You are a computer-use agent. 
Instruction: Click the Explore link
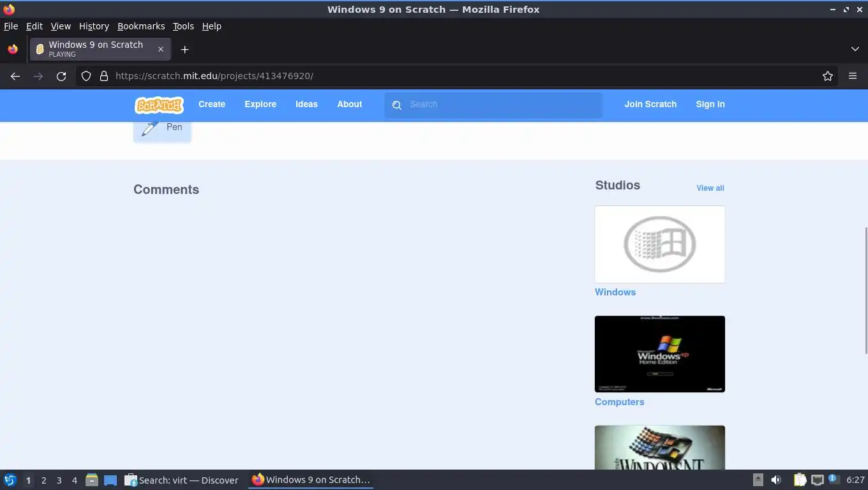[260, 105]
